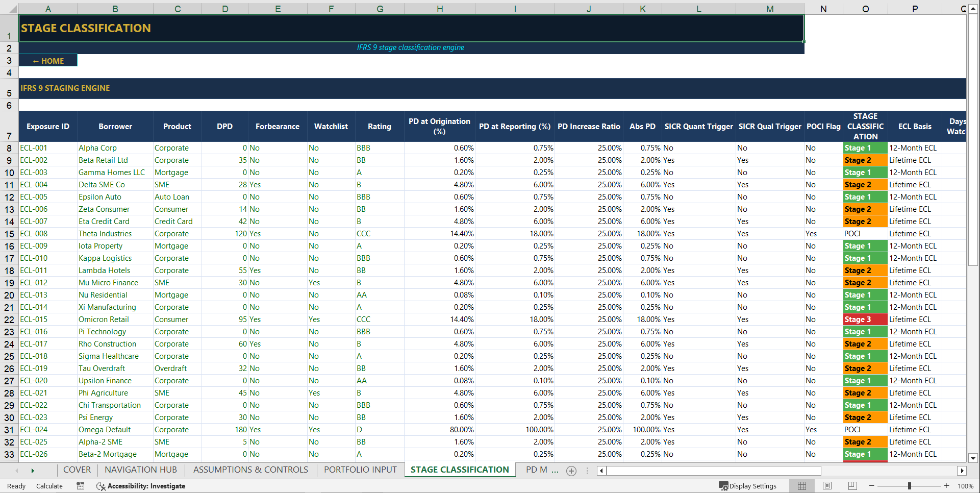980x493 pixels.
Task: Switch to PORTFOLIO INPUT sheet tab
Action: 360,470
